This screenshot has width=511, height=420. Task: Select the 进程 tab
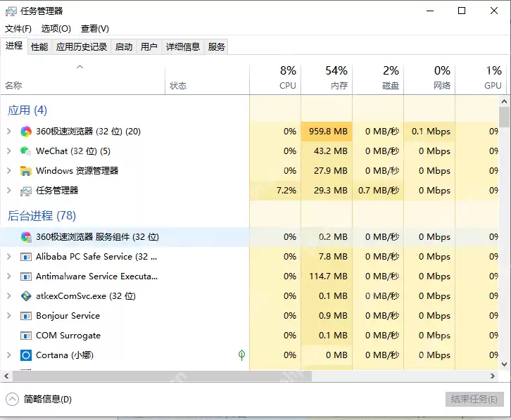coord(14,46)
